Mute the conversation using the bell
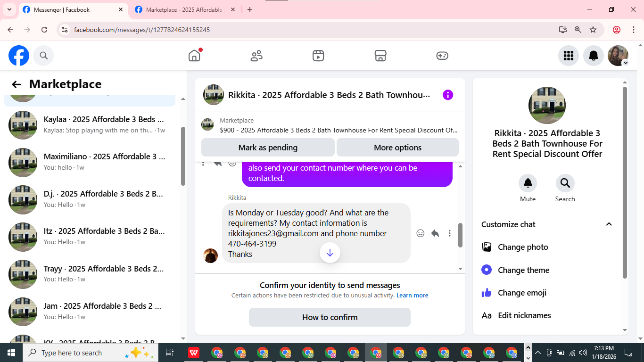 click(528, 183)
